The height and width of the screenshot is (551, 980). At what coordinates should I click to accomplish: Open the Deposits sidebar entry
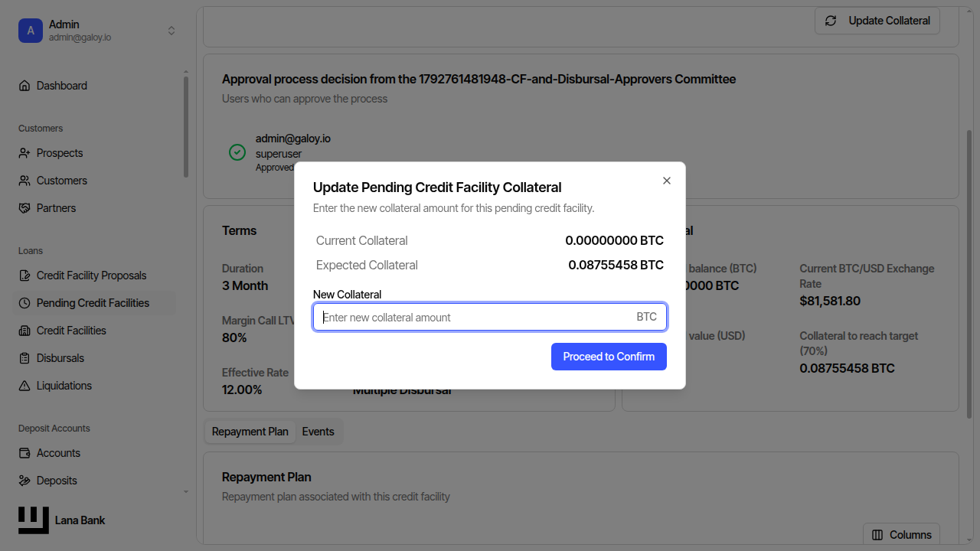coord(95,481)
